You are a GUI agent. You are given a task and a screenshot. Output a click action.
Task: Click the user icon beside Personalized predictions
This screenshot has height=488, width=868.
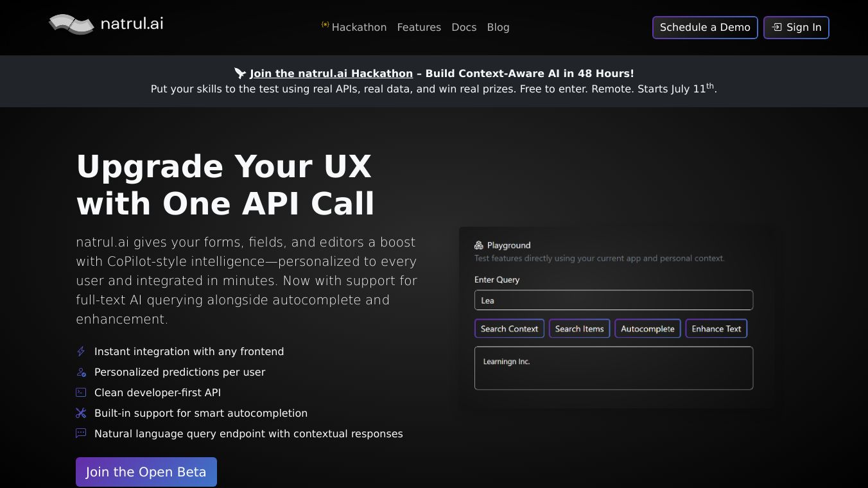coord(81,372)
